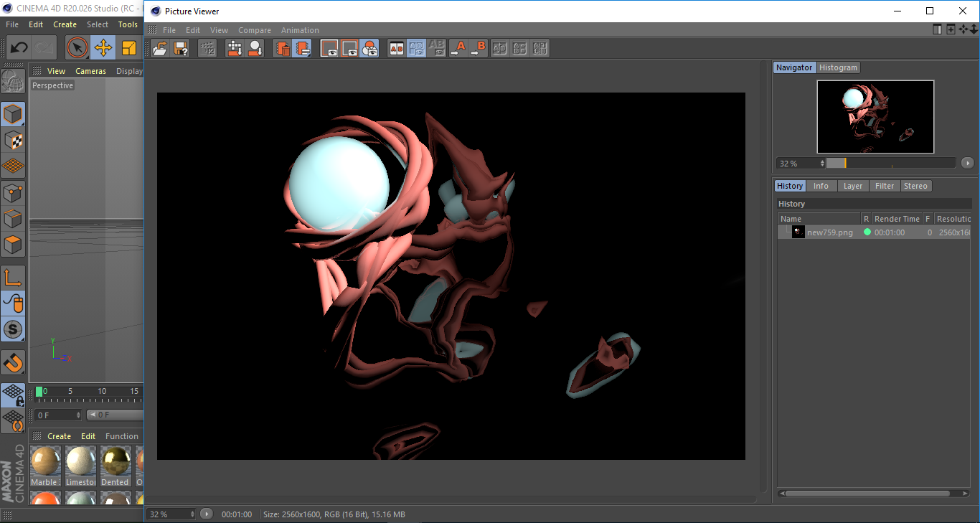Select the Dented gold material swatch
Image resolution: width=980 pixels, height=523 pixels.
click(x=115, y=461)
